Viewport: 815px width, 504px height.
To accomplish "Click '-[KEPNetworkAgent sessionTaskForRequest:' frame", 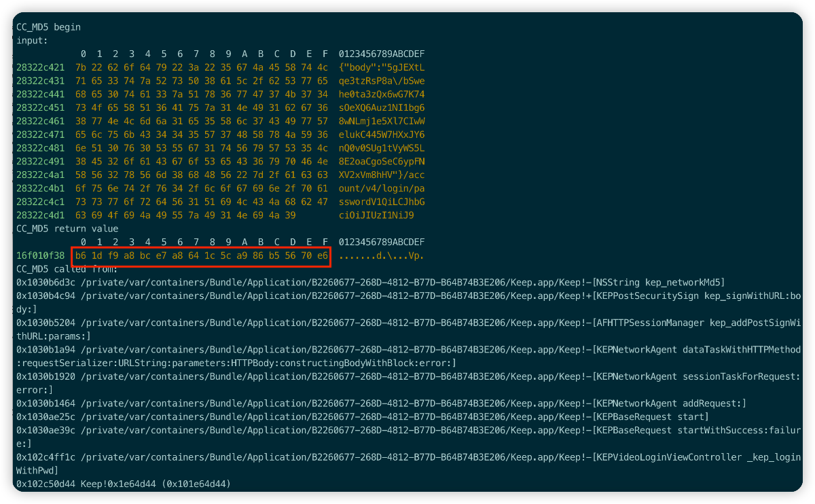I will [693, 377].
